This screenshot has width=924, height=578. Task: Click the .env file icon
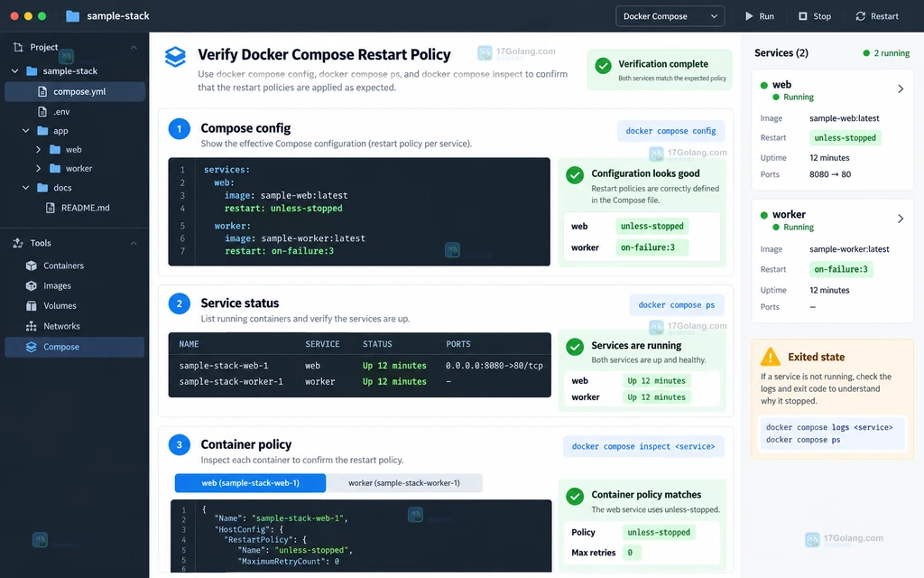[42, 111]
